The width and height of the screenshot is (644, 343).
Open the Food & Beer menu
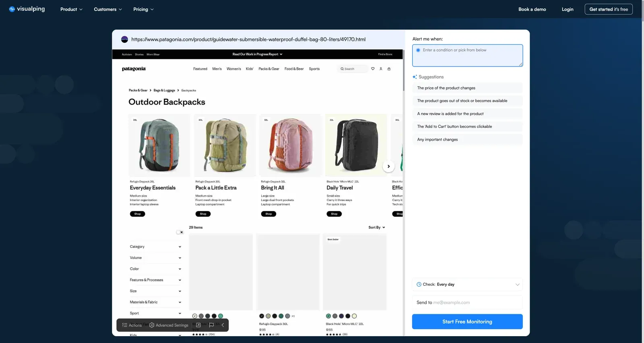click(x=294, y=69)
